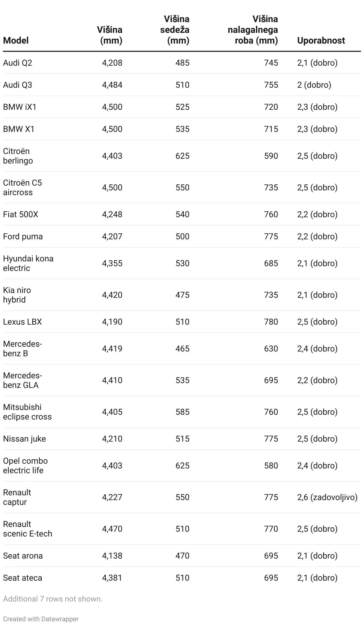Click the Mercedes-benz GLA model name

click(22, 380)
